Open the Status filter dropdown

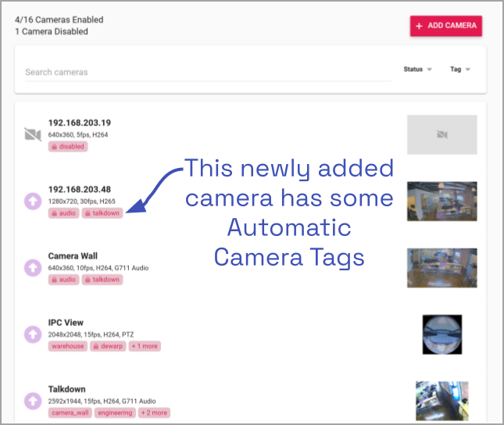[x=417, y=69]
